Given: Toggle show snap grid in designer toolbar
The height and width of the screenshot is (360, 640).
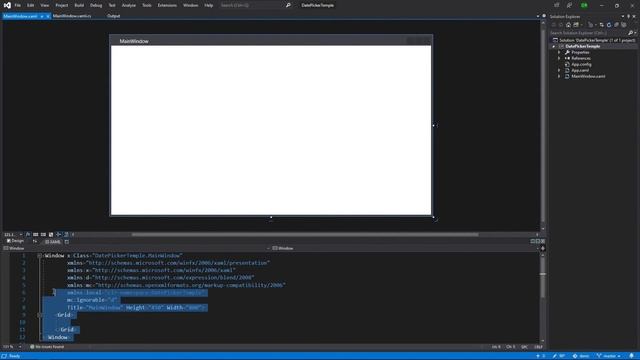Looking at the screenshot, I should 36,235.
